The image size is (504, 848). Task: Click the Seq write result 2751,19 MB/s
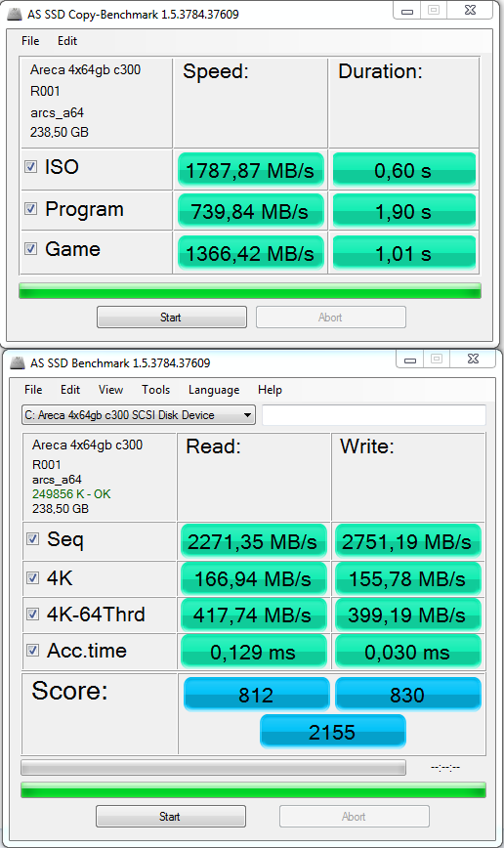point(407,541)
